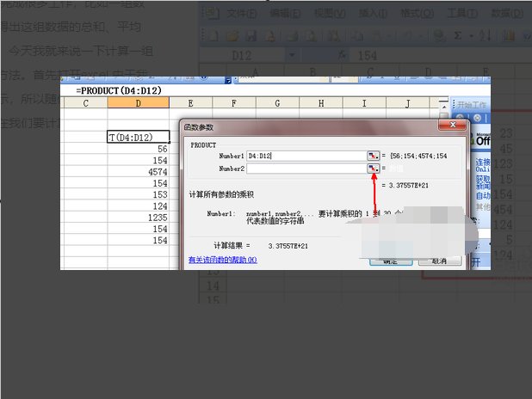The image size is (532, 399).
Task: Click the 取消 button in the dialog
Action: click(440, 261)
